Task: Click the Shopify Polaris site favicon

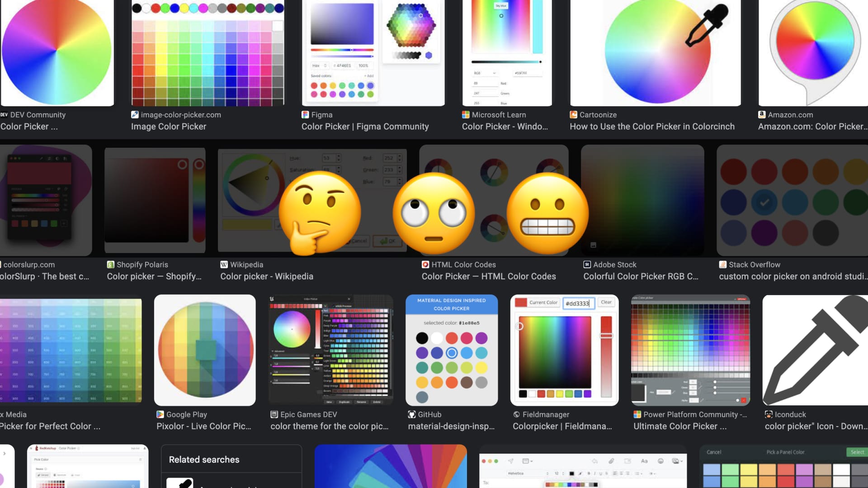Action: [x=110, y=264]
